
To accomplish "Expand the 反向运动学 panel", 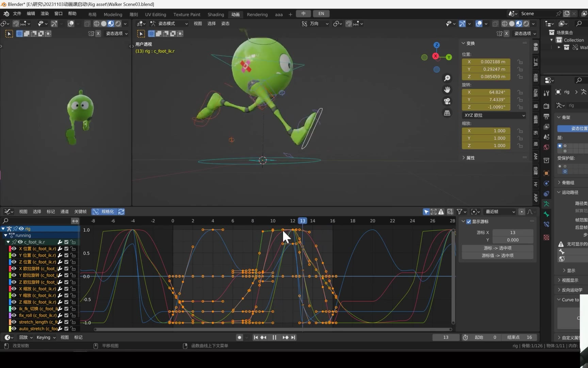I will [x=559, y=290].
